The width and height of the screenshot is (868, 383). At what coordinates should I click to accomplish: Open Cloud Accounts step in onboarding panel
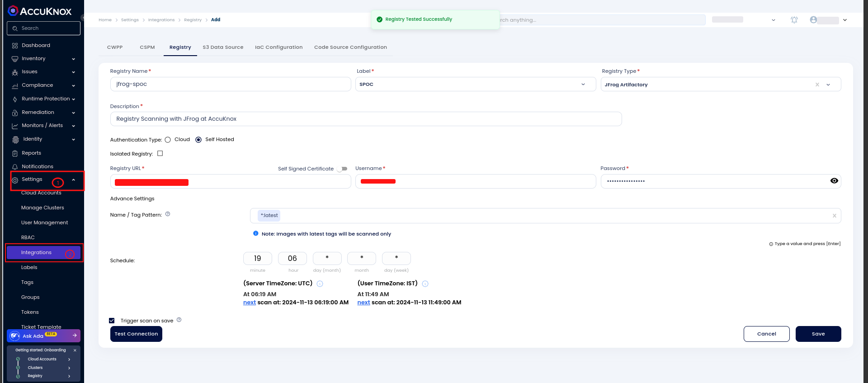click(x=44, y=359)
